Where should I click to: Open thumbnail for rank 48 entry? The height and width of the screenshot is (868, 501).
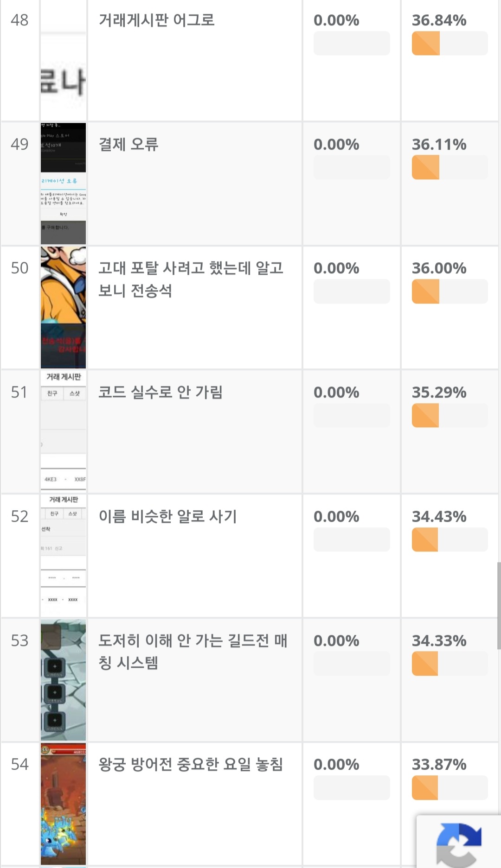[63, 61]
